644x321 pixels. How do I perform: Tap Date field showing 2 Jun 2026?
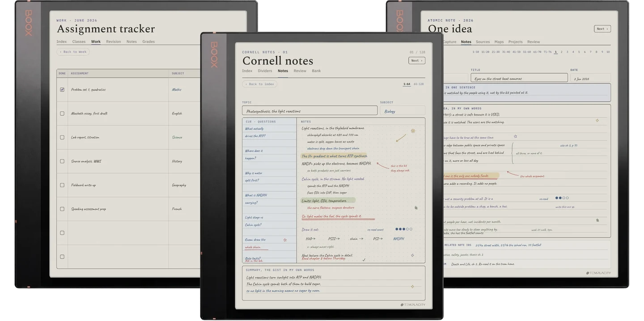point(590,78)
